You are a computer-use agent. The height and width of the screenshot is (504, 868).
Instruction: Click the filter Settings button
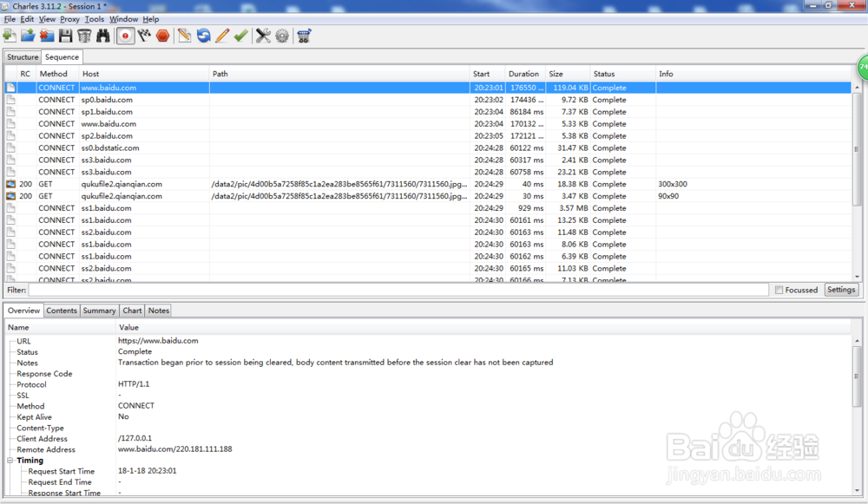tap(841, 290)
